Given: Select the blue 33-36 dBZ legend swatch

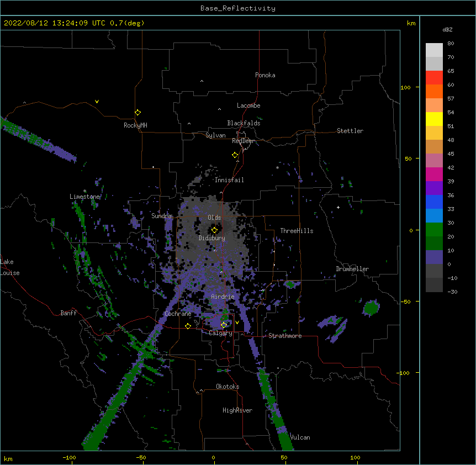Looking at the screenshot, I should (434, 202).
